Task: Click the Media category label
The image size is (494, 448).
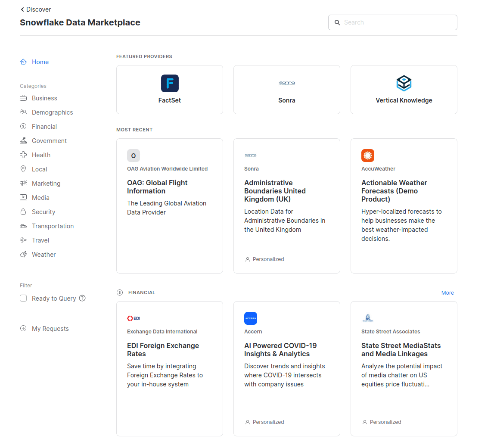Action: [x=40, y=197]
